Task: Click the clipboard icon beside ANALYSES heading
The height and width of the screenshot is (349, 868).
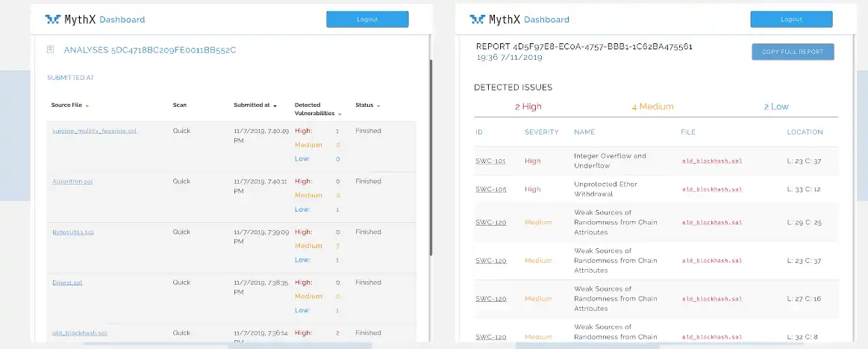Action: (x=50, y=50)
